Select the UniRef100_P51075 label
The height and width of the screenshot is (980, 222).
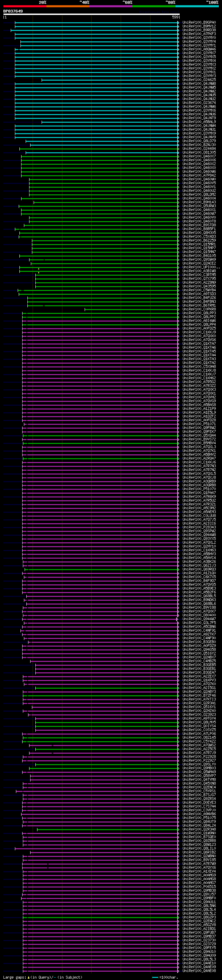pyautogui.click(x=199, y=818)
